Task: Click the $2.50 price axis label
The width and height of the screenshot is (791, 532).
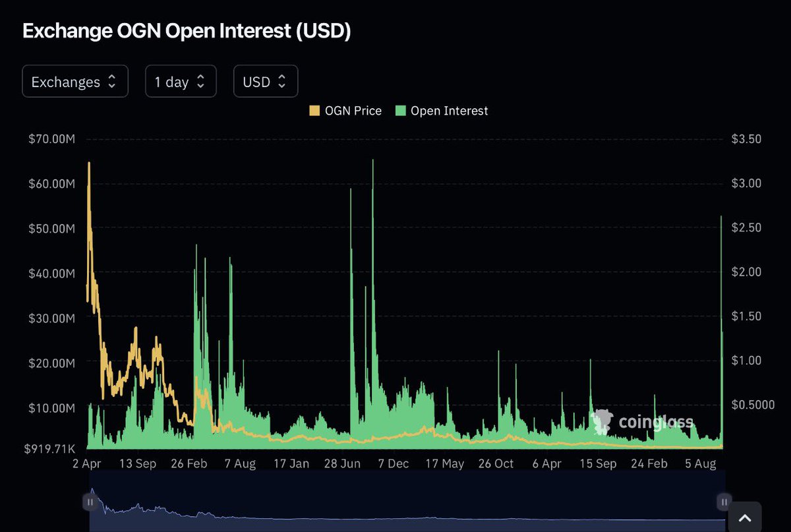Action: (746, 227)
